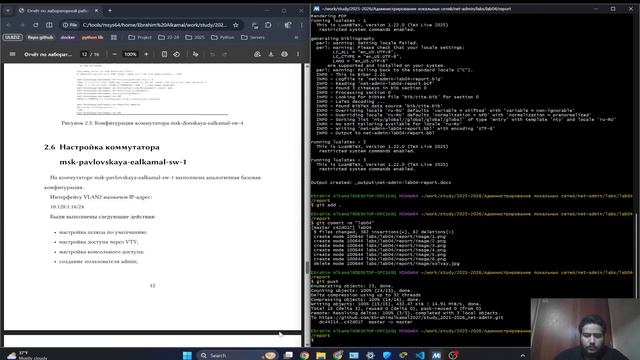Viewport: 640px width, 360px height.
Task: Open PDF viewer more actions menu
Action: (298, 54)
